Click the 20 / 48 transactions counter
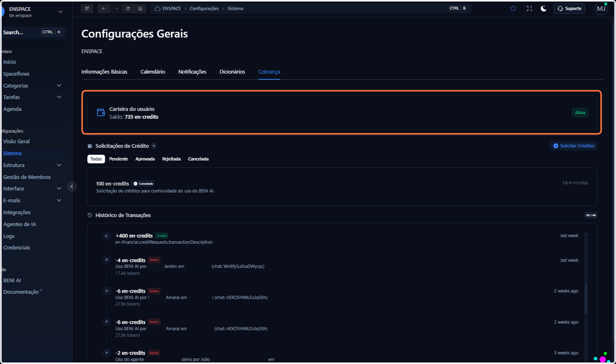This screenshot has height=364, width=616. pos(590,215)
